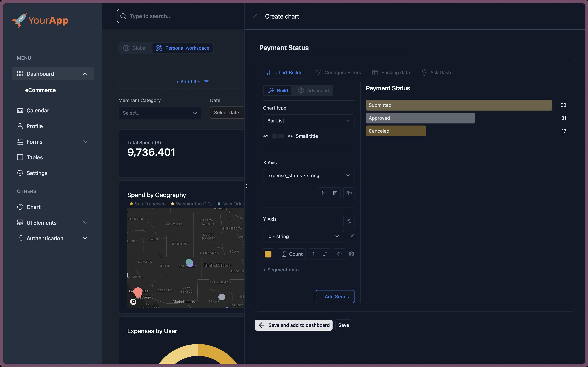Click the X Axis sort descending icon
The width and height of the screenshot is (588, 367).
pos(335,193)
